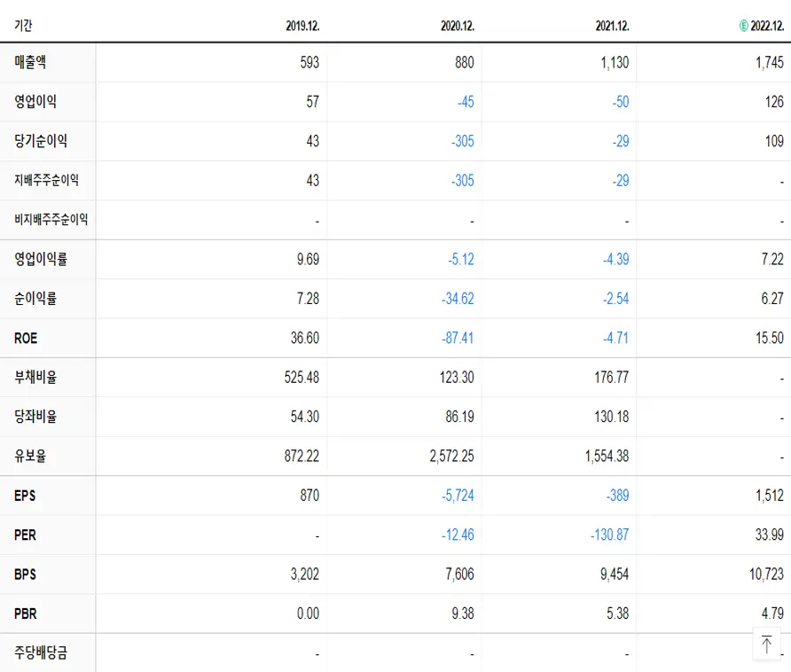The height and width of the screenshot is (672, 791).
Task: Click the 36.60 ROE value
Action: (305, 338)
